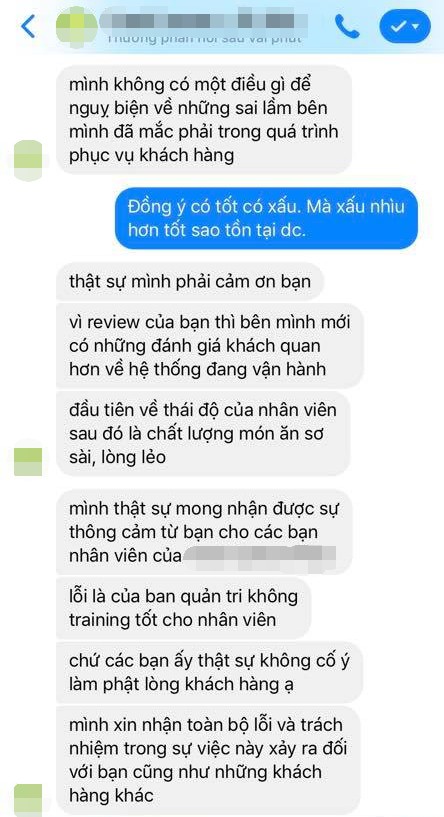Open the blue checkmark dropdown button
Viewport: 444px width, 817px height.
(x=405, y=26)
